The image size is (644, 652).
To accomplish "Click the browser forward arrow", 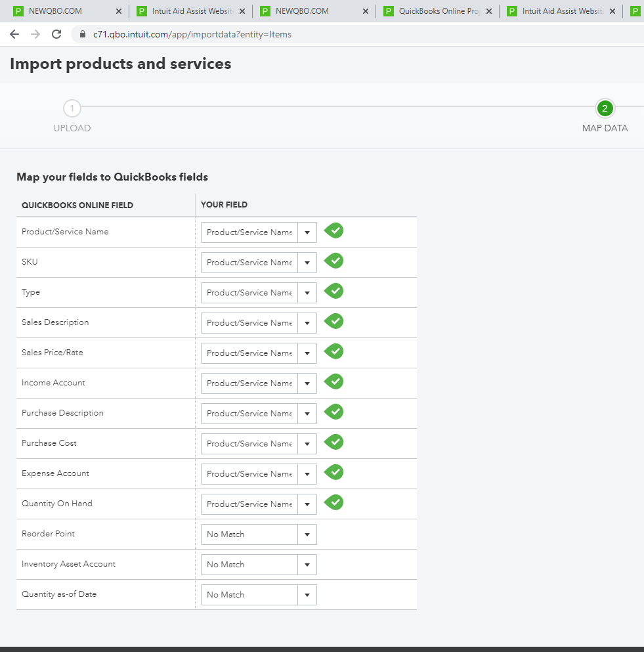I will [x=35, y=34].
